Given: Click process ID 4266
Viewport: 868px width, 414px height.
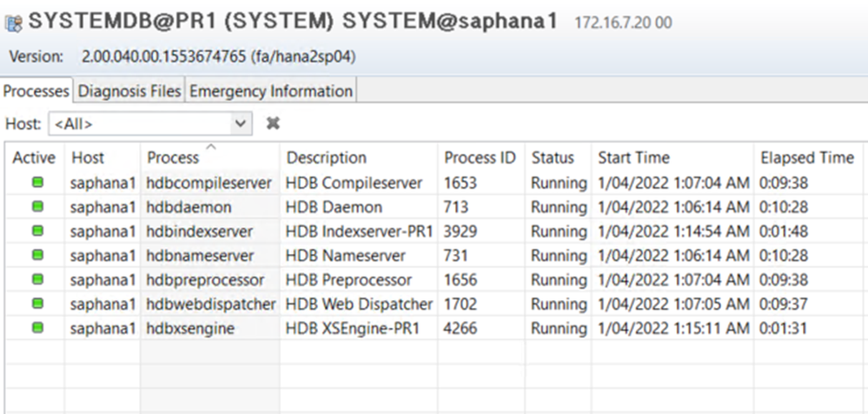Looking at the screenshot, I should click(x=460, y=329).
